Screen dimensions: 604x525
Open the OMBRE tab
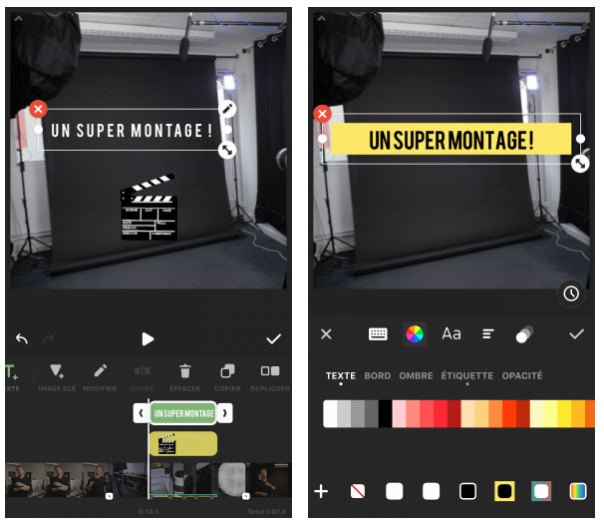416,376
